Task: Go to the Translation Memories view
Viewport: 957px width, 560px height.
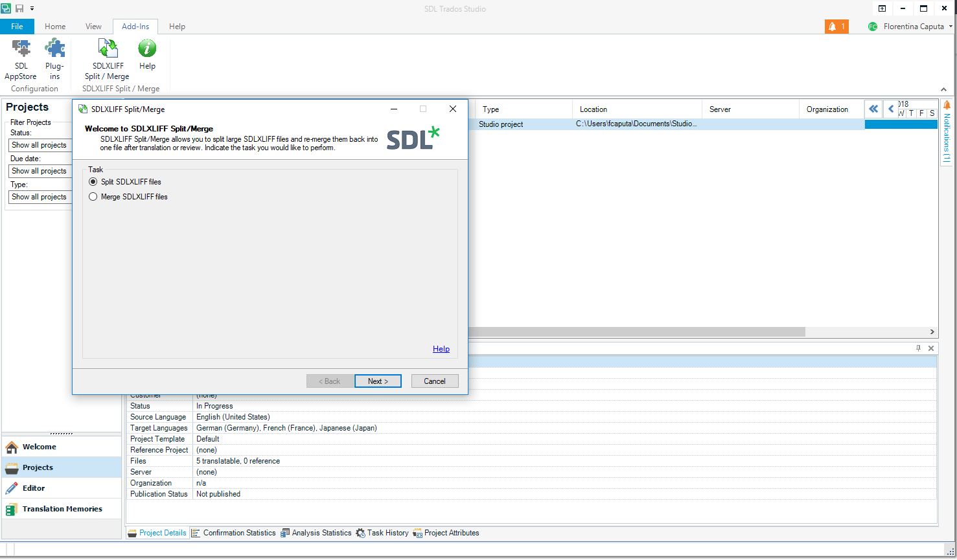Action: [x=62, y=509]
